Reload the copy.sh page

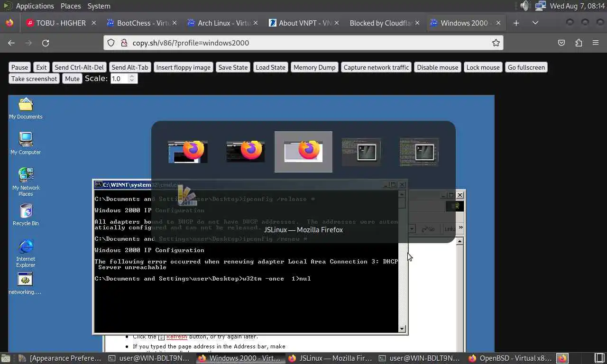tap(46, 43)
